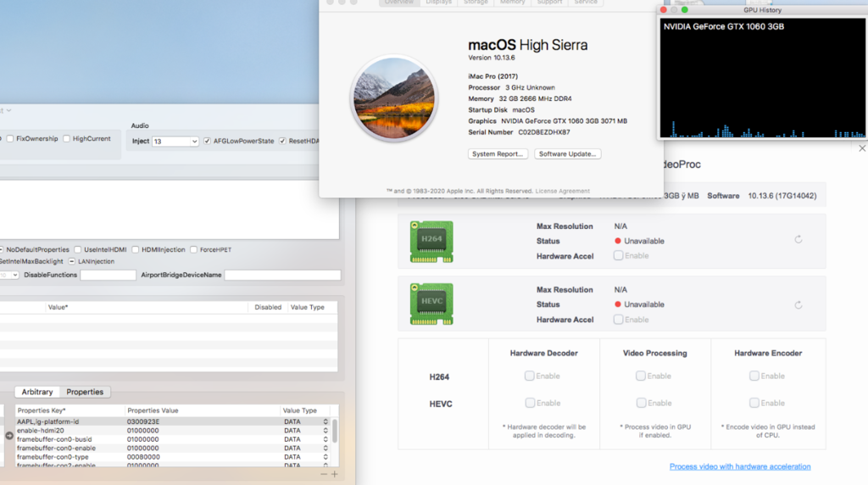
Task: Add a property with the plus icon
Action: pos(334,475)
